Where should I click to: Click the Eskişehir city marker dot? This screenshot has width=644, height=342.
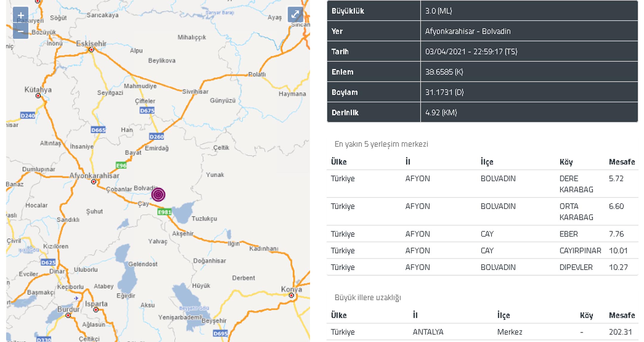tap(92, 50)
